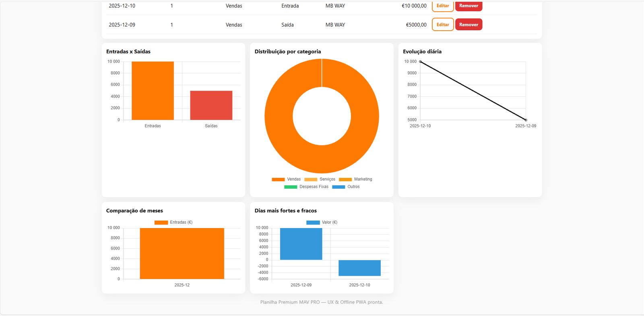Select the 2025-12-09 point on the daily line
This screenshot has width=644, height=316.
pos(526,120)
